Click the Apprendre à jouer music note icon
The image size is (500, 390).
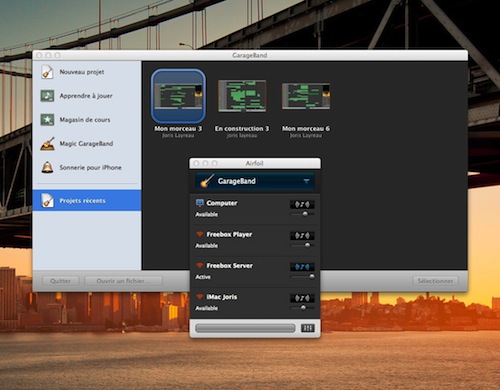47,96
